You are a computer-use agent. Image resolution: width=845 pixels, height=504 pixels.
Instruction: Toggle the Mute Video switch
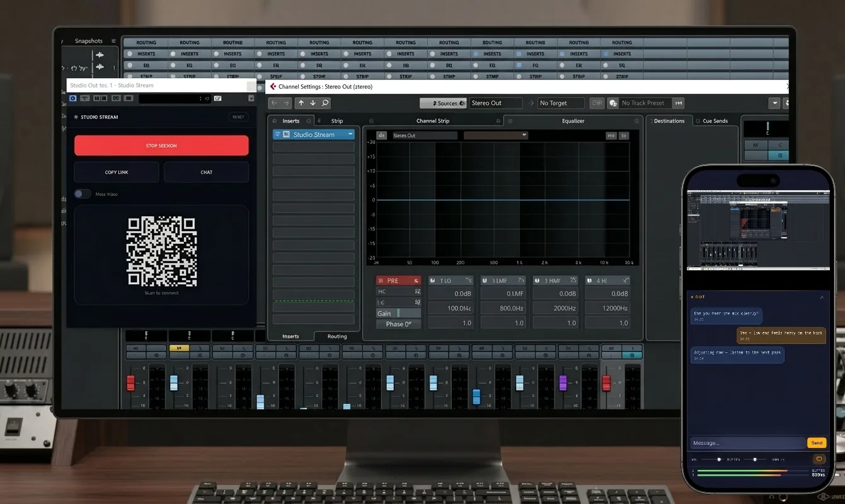tap(83, 194)
